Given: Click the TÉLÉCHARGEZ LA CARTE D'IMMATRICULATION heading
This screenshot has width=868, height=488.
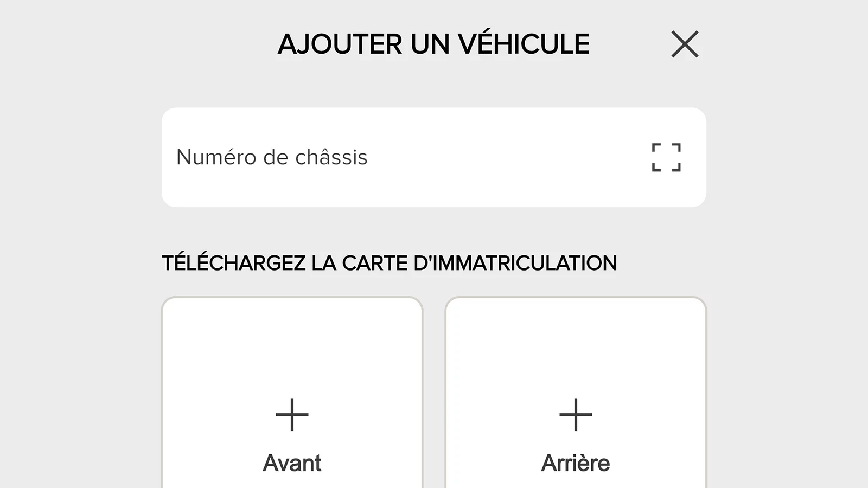Looking at the screenshot, I should (390, 262).
